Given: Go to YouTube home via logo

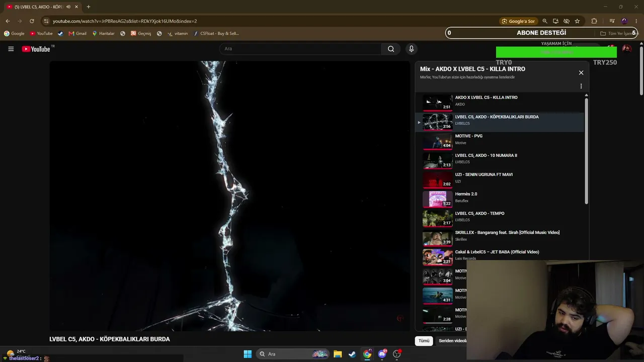Looking at the screenshot, I should point(36,49).
